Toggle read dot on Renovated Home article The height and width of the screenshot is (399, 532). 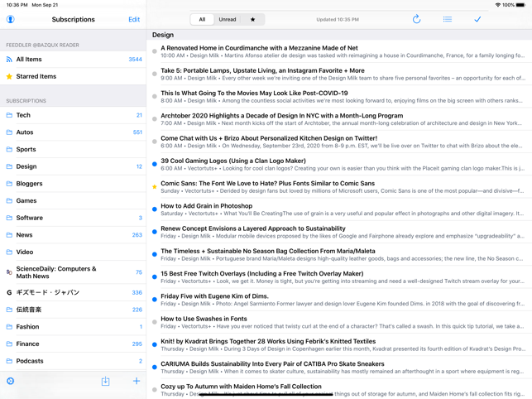[x=155, y=51]
